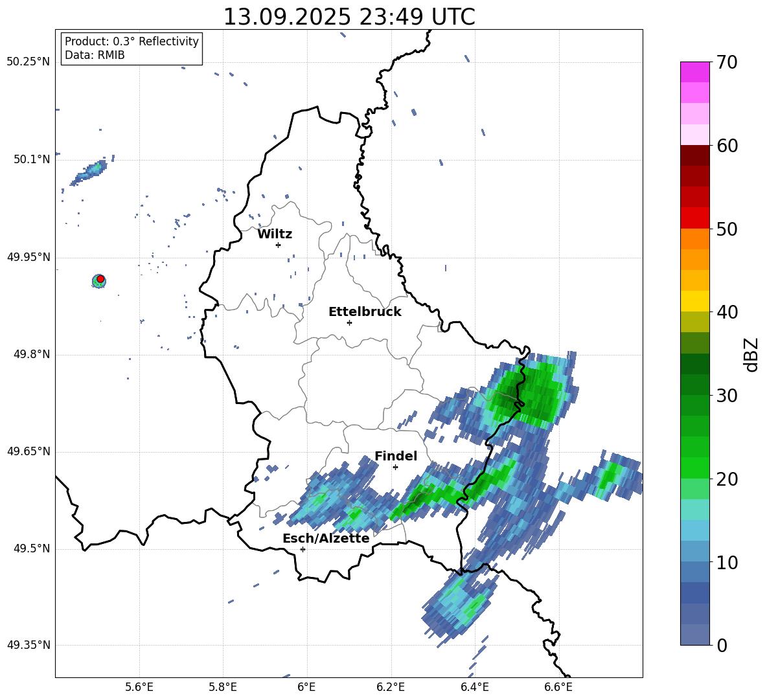Click the magenta band at top of colorbar
The width and height of the screenshot is (767, 700).
(x=694, y=72)
